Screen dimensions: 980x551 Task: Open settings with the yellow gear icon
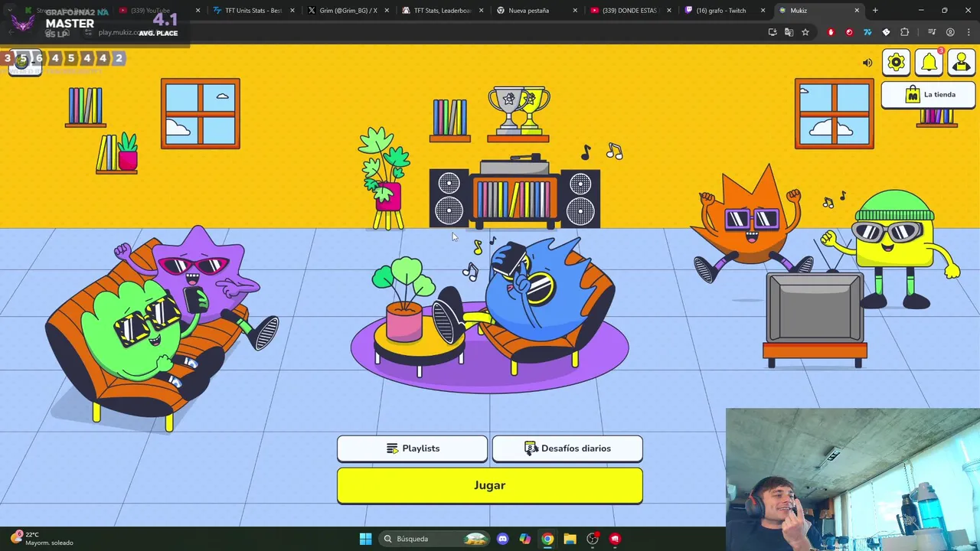tap(897, 63)
